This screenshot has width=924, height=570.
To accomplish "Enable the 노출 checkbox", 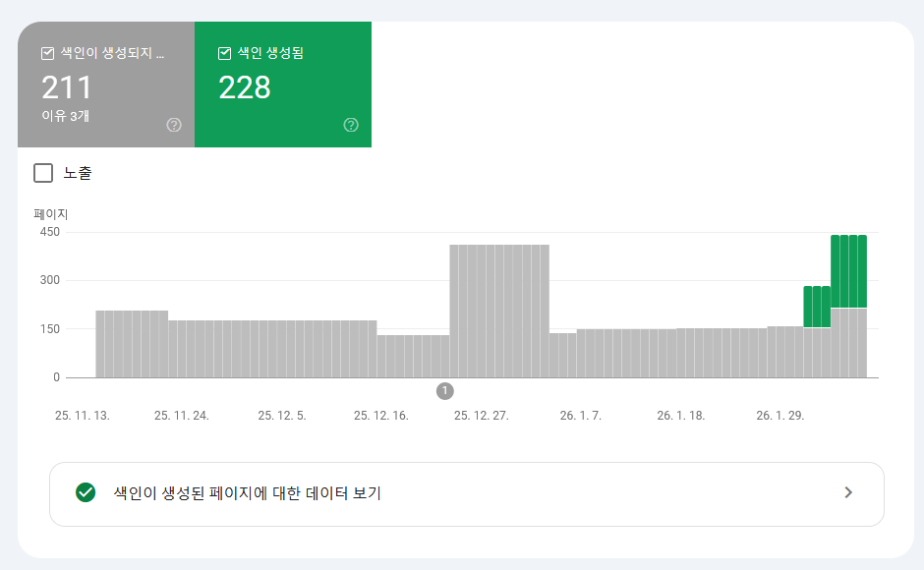I will coord(43,173).
